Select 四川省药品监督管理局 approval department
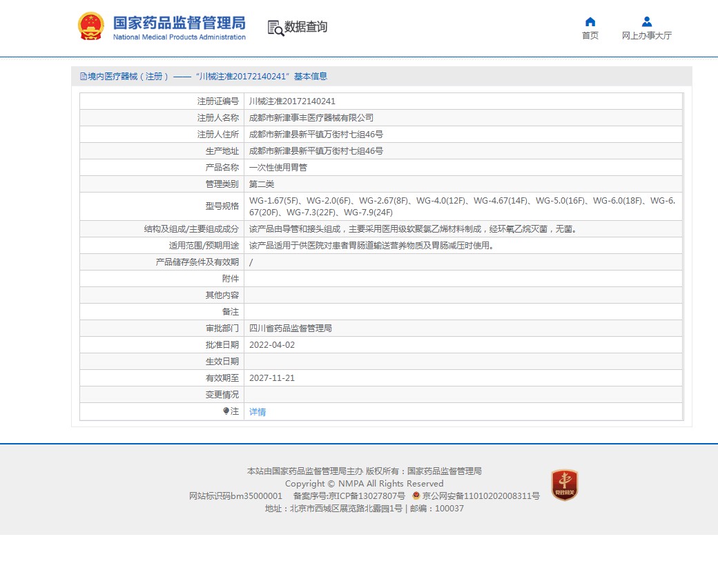This screenshot has height=588, width=718. 291,328
